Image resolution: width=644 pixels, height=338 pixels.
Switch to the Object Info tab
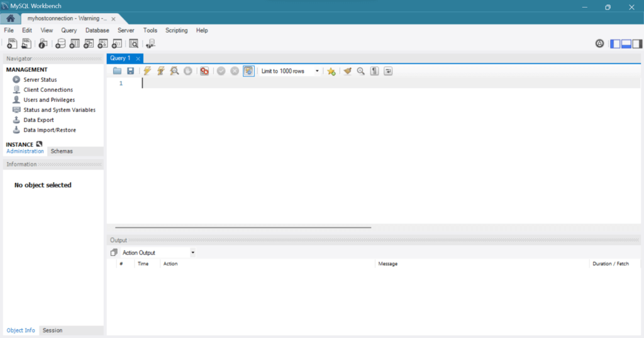[x=21, y=330]
